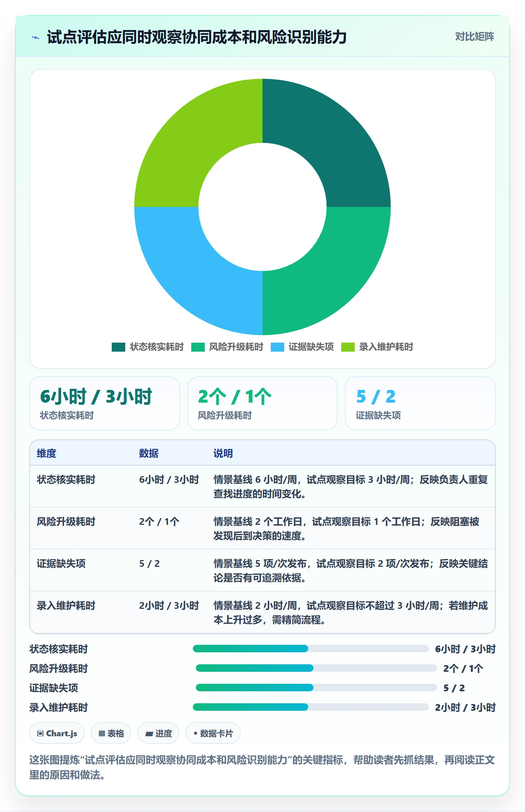Click the card title 试点评估应同时观察协同成本和风险识别能力

196,37
